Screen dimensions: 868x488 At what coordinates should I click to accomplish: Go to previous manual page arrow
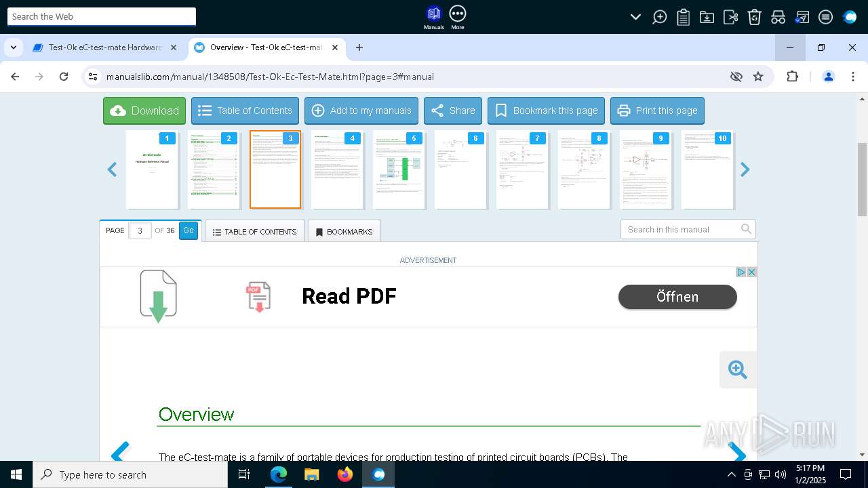click(120, 453)
